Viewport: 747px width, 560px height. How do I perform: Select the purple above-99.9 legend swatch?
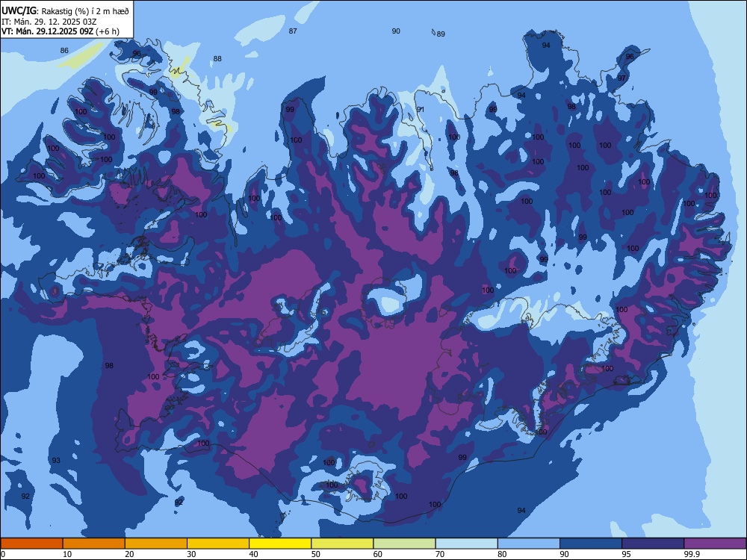pos(715,544)
